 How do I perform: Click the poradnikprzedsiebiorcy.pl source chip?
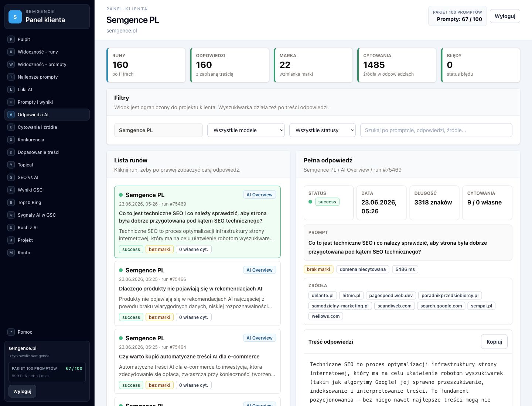point(450,296)
